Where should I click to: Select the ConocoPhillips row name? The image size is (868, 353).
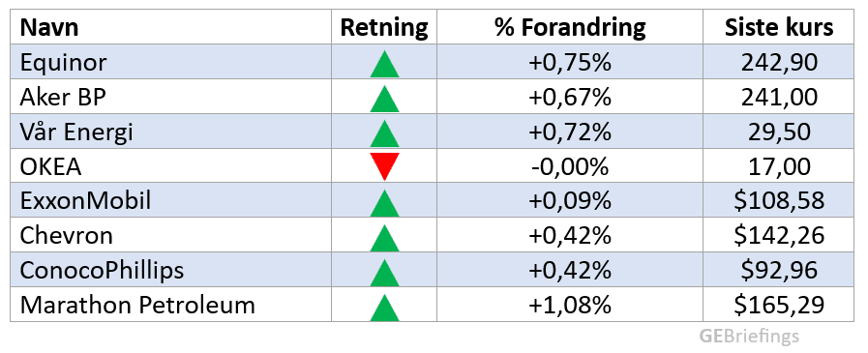(102, 271)
